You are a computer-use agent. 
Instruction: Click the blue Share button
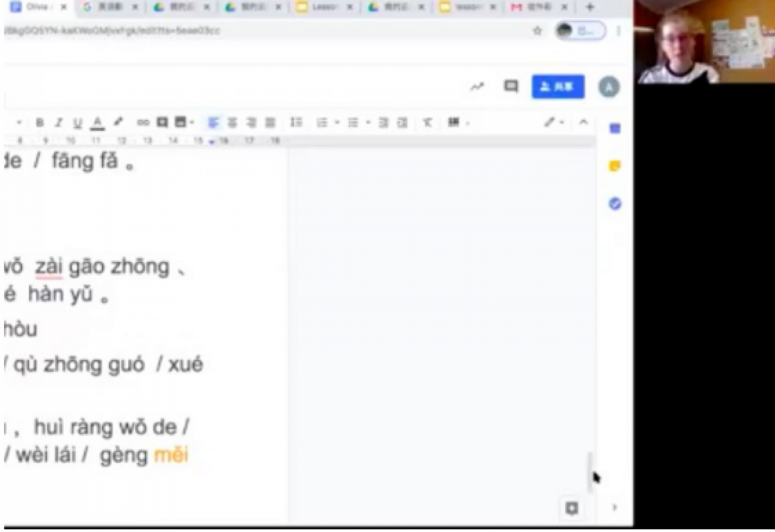coord(558,86)
